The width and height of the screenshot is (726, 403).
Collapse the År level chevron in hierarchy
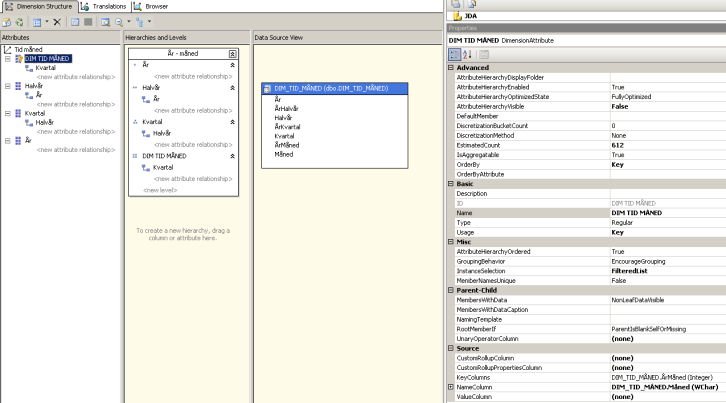[232, 65]
